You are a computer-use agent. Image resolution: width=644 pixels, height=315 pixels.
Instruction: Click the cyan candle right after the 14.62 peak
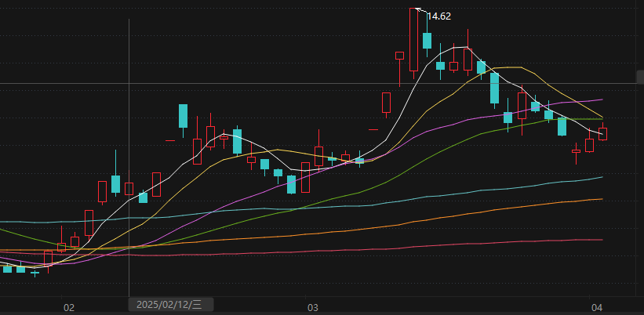click(x=428, y=41)
